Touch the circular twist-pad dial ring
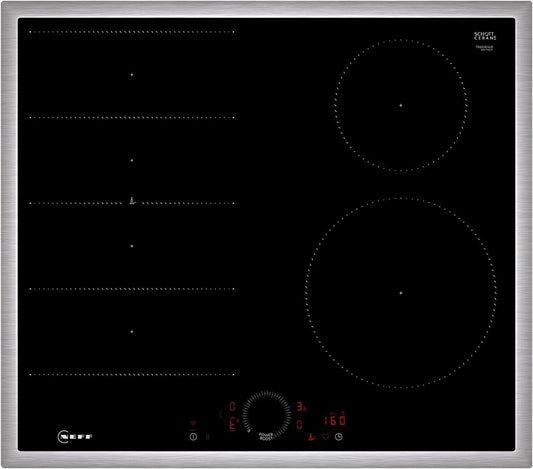This screenshot has height=469, width=533. (267, 414)
